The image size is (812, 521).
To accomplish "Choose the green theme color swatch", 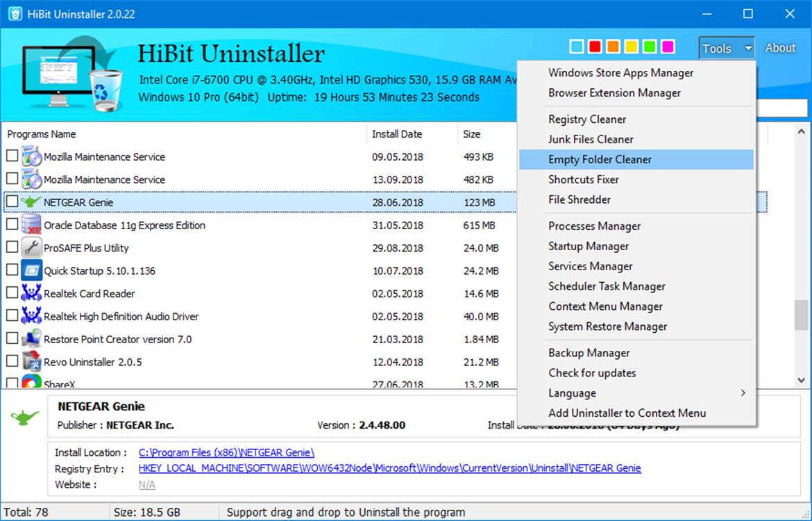I will click(649, 47).
